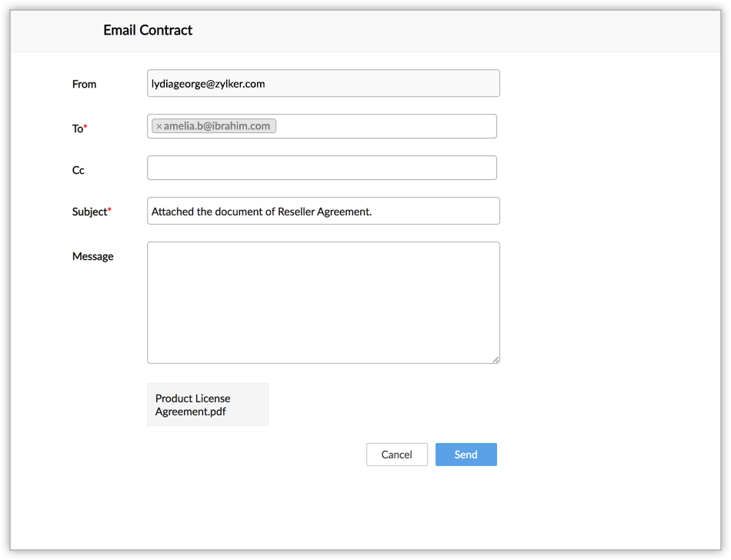Click the Email Contract dialog title
Image resolution: width=731 pixels, height=560 pixels.
pos(148,30)
